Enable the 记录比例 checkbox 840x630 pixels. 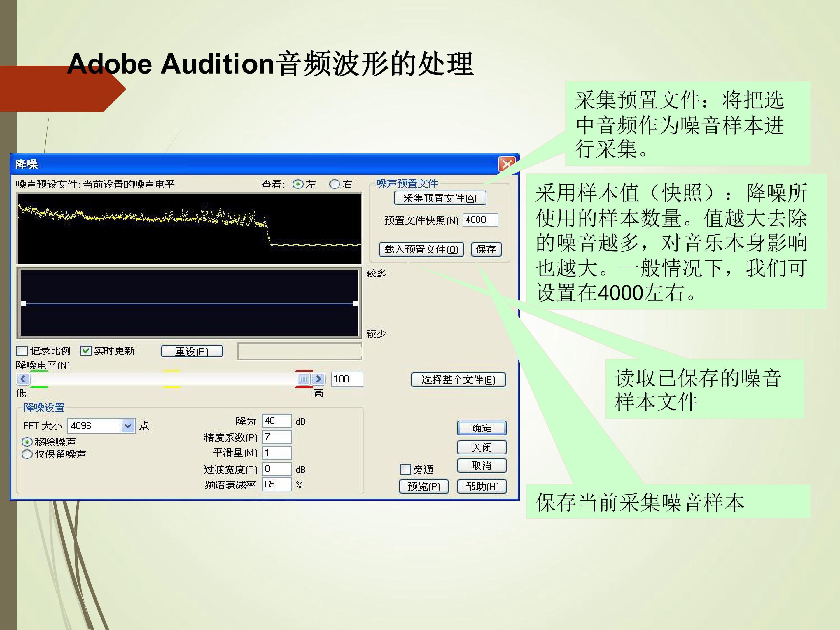(x=22, y=350)
